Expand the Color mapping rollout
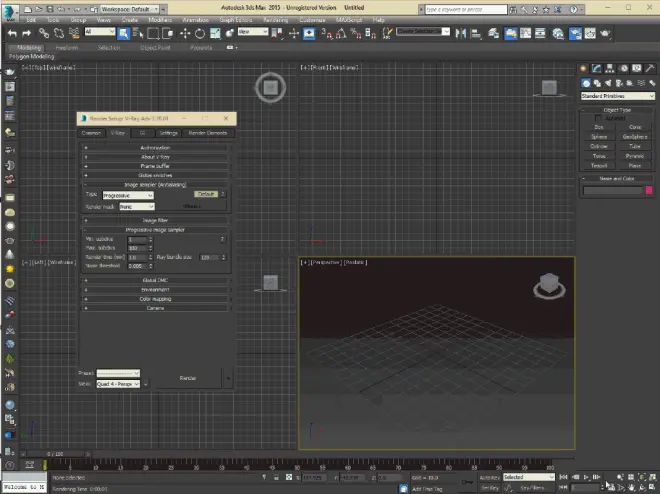 coord(155,301)
